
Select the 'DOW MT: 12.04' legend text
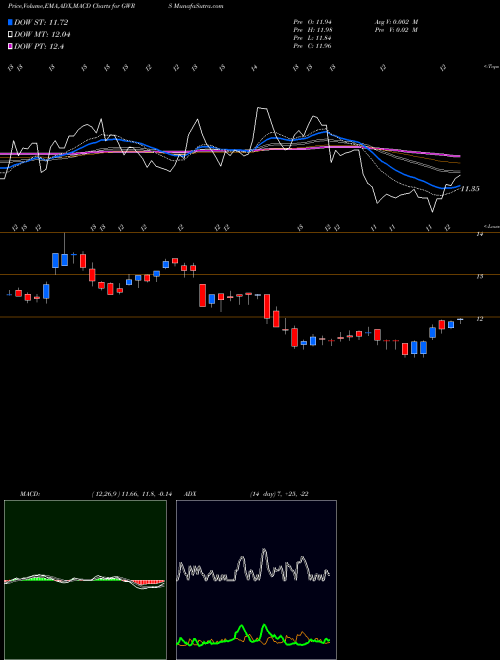click(42, 35)
